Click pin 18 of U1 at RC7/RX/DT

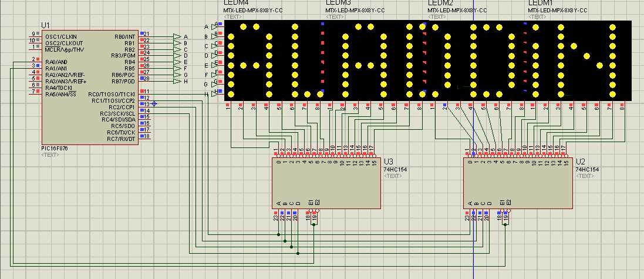[146, 136]
